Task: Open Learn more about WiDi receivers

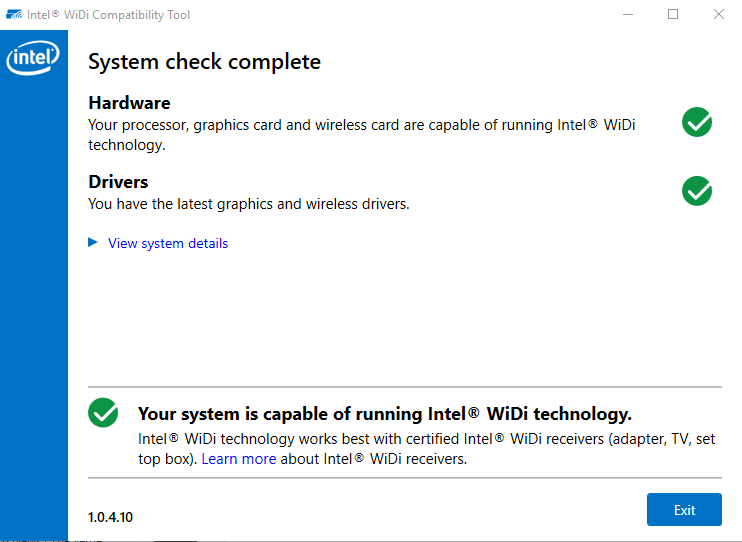Action: 238,459
